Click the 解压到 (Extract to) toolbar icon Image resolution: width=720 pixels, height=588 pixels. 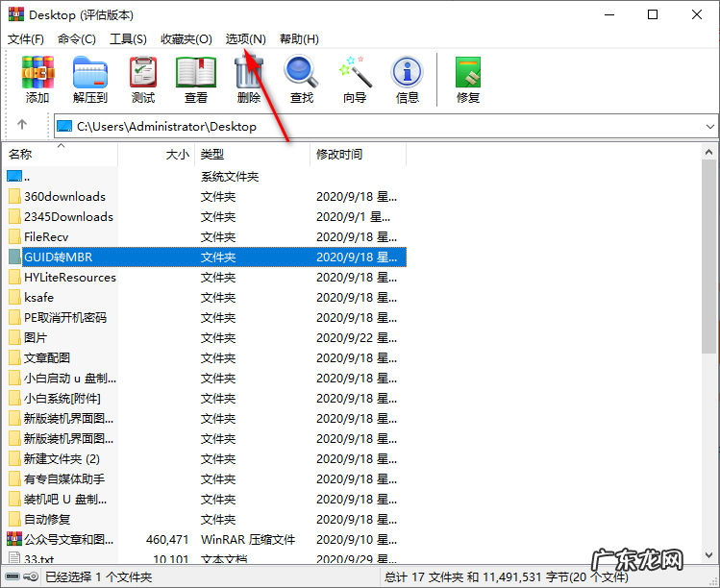(90, 72)
